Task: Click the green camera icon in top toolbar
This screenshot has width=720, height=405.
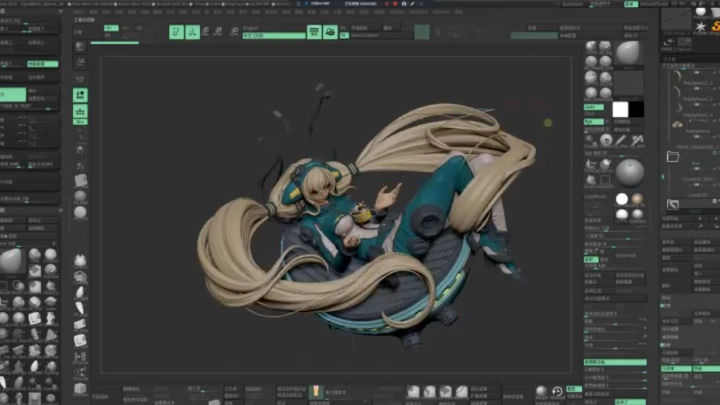Action: (x=330, y=32)
